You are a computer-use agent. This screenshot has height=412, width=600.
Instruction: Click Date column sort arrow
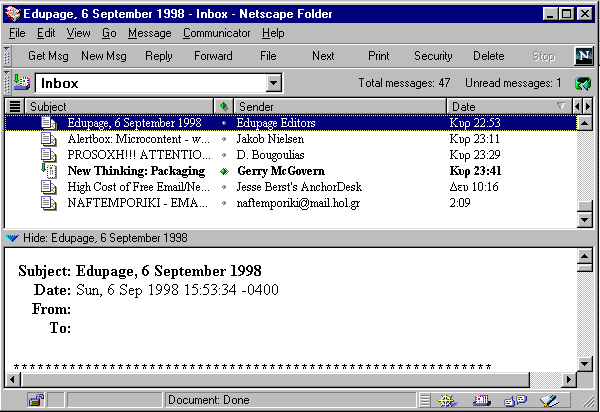click(x=561, y=106)
